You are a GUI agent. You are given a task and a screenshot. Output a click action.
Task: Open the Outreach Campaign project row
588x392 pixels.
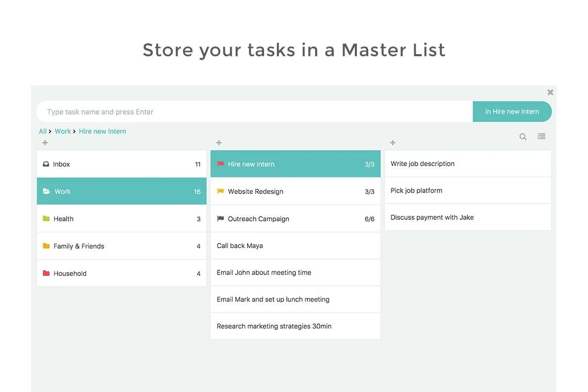[296, 219]
